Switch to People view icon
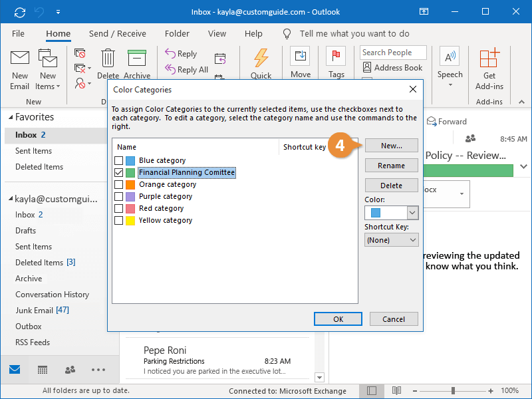 (x=70, y=370)
